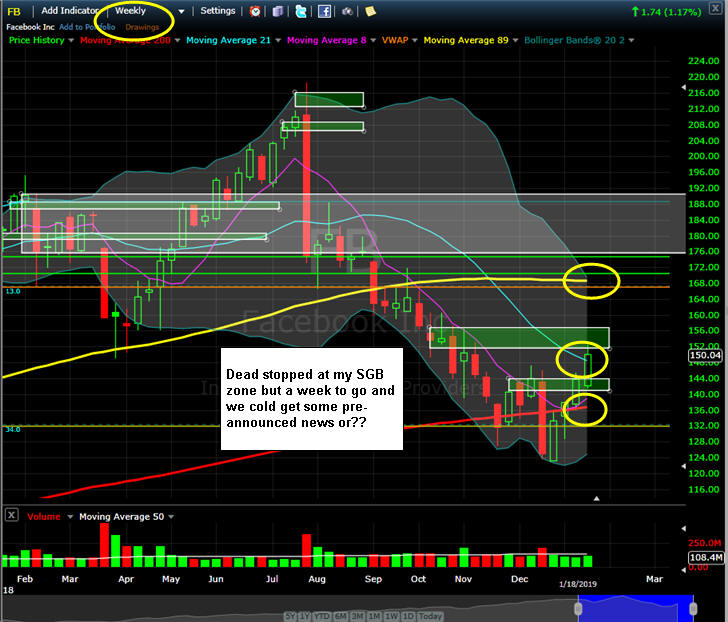This screenshot has height=622, width=728.
Task: Click the Moving Average 50 volume label
Action: (121, 517)
